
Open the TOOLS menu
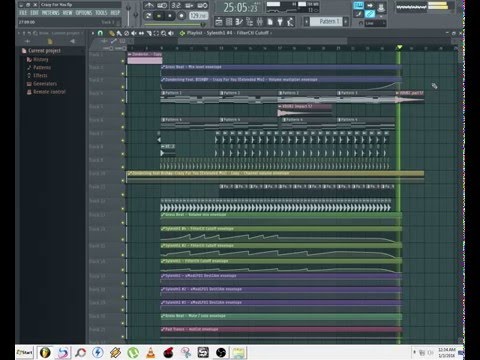101,13
